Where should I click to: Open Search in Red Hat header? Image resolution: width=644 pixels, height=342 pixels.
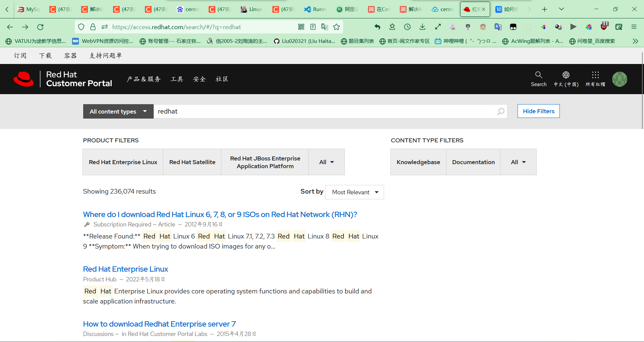click(539, 79)
